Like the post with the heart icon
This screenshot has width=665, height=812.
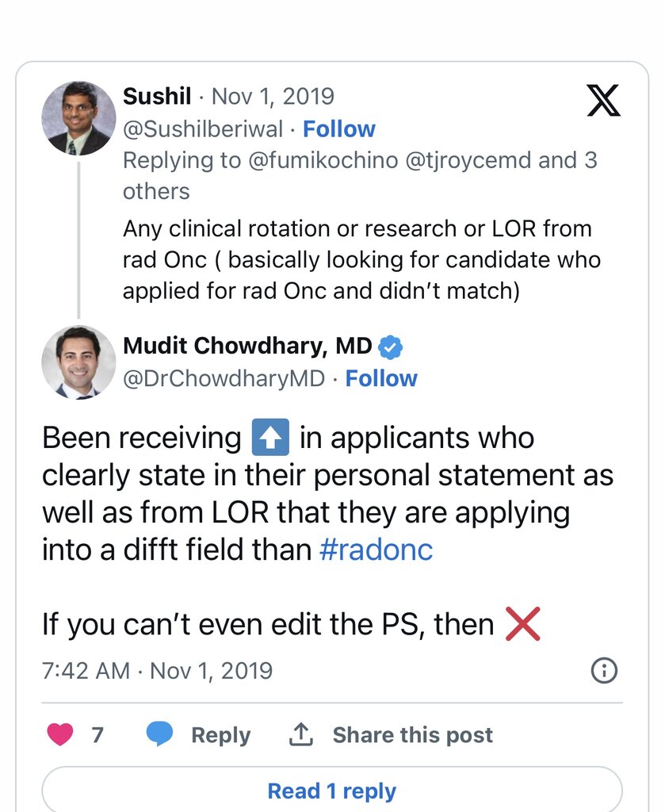(60, 735)
